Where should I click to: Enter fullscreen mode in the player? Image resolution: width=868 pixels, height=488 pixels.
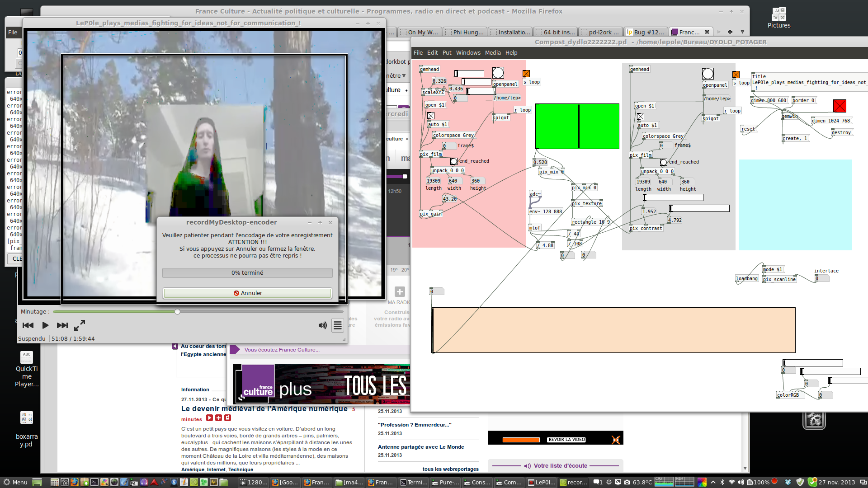point(80,325)
